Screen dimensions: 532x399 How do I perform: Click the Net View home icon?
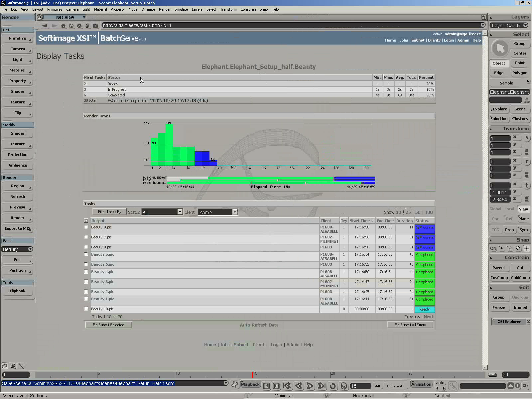63,26
